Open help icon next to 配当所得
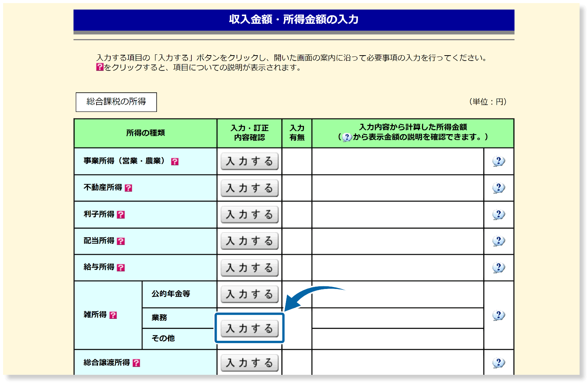Viewport: 588px width, 384px height. 121,241
